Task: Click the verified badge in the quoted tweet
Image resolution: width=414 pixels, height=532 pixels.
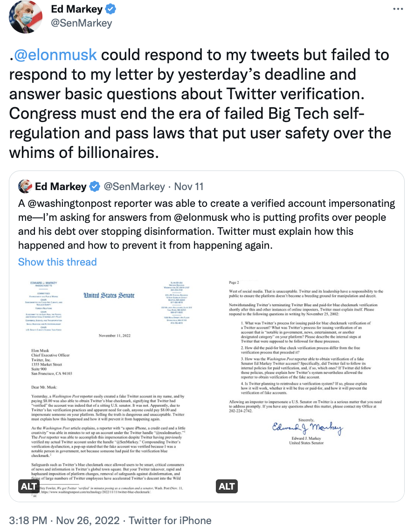Action: point(95,186)
